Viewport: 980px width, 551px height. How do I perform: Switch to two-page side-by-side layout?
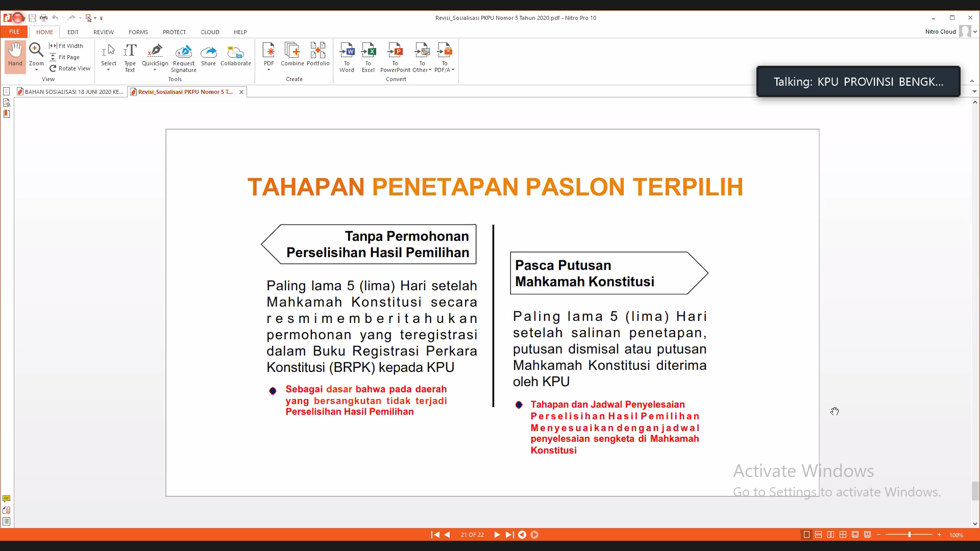point(830,534)
